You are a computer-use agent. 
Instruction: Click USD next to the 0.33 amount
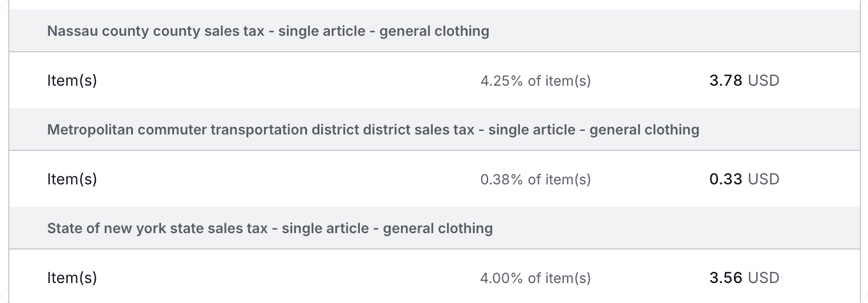763,179
